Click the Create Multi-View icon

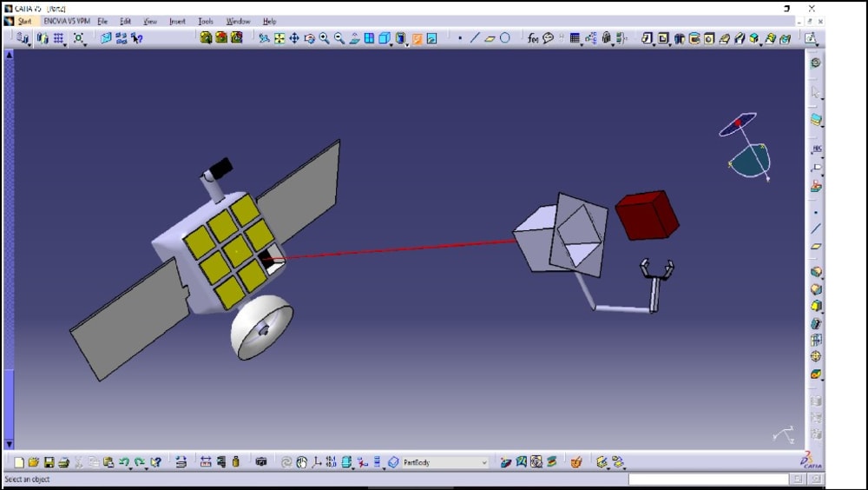pos(369,37)
